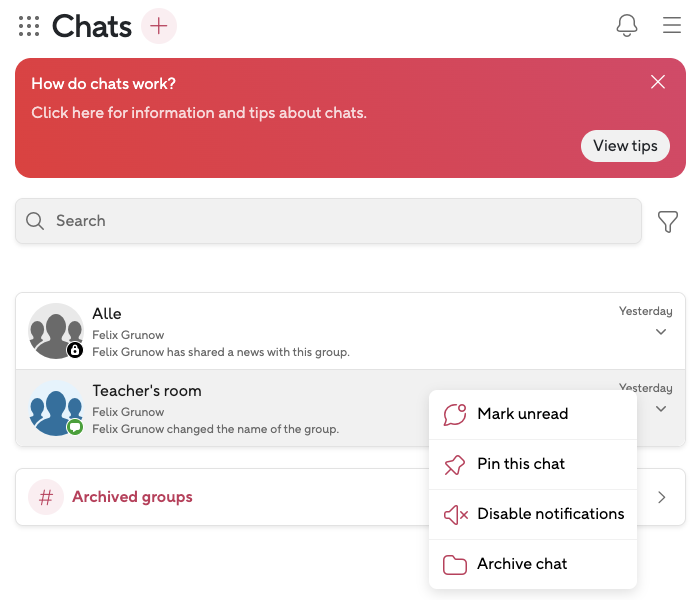The width and height of the screenshot is (699, 600).
Task: Open the notifications bell
Action: 627,26
